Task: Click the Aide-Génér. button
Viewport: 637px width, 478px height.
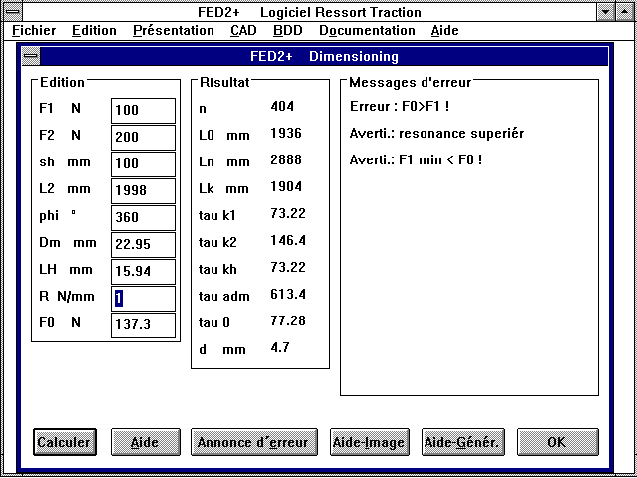Action: (x=462, y=442)
